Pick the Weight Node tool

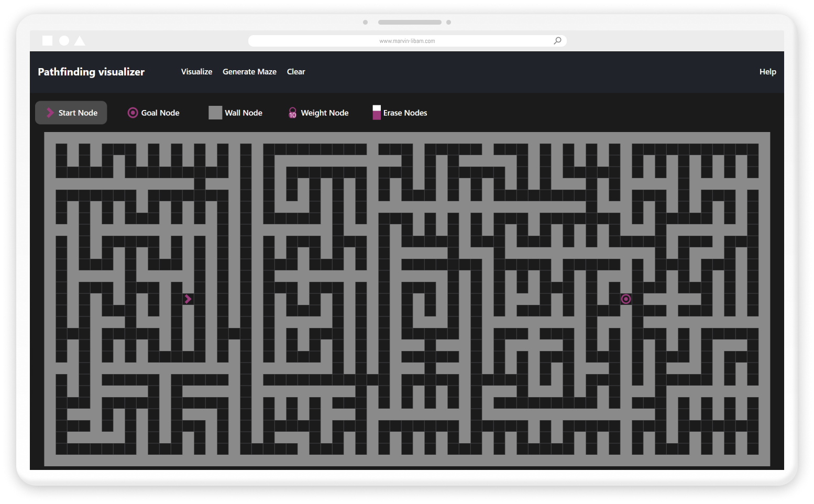tap(318, 113)
